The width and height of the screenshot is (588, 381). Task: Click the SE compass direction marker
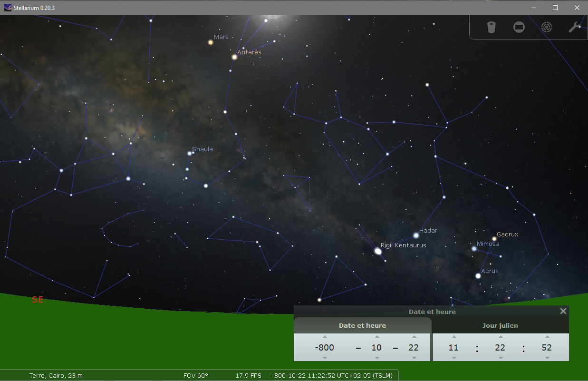pyautogui.click(x=38, y=300)
